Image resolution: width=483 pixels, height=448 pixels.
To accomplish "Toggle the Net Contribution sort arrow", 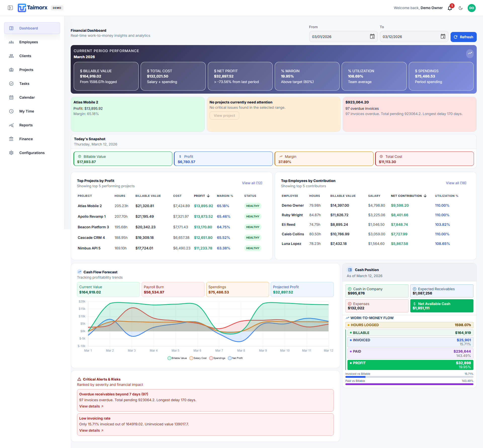I will click(x=425, y=196).
